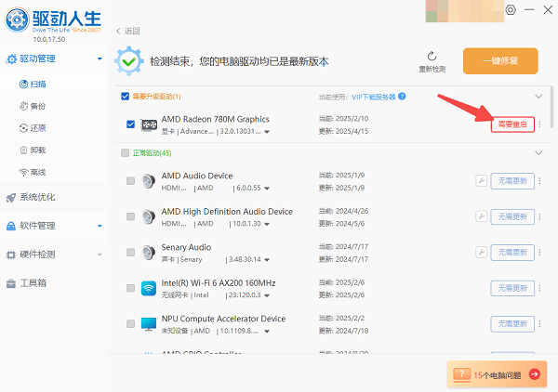Open more options dots for NPU Compute Accelerator

point(539,324)
